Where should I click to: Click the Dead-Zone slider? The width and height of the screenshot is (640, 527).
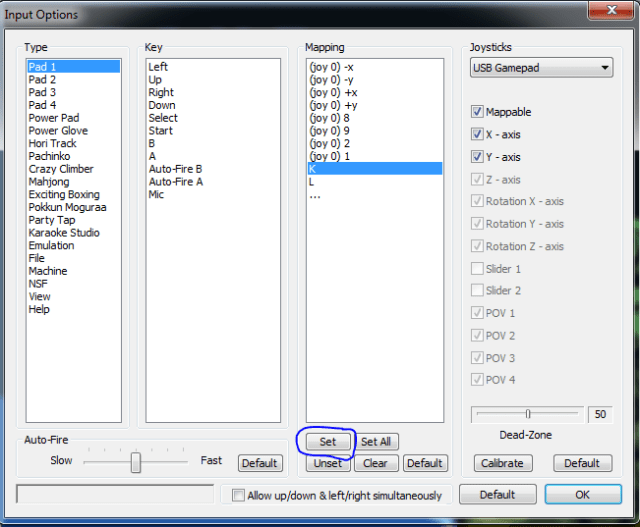coord(527,414)
